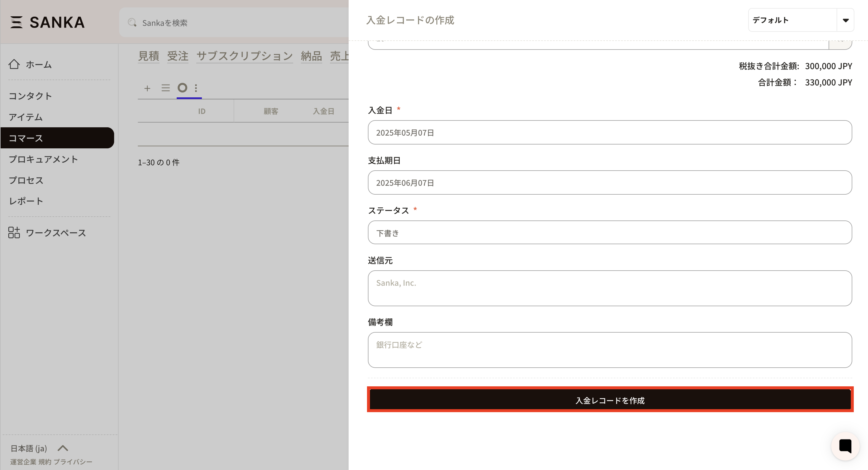Viewport: 868px width, 470px height.
Task: Go to ホーム in sidebar
Action: click(39, 64)
